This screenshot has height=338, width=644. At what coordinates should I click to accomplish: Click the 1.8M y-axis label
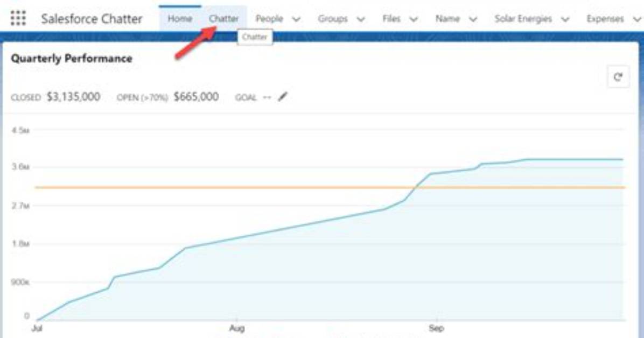point(20,243)
